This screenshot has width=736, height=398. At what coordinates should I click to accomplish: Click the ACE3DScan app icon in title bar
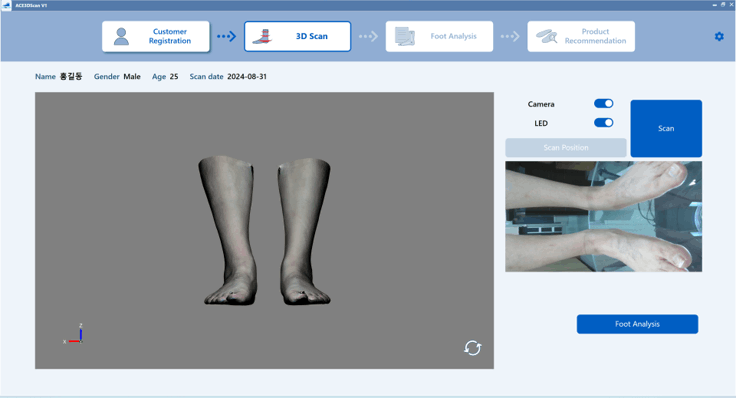pyautogui.click(x=6, y=5)
